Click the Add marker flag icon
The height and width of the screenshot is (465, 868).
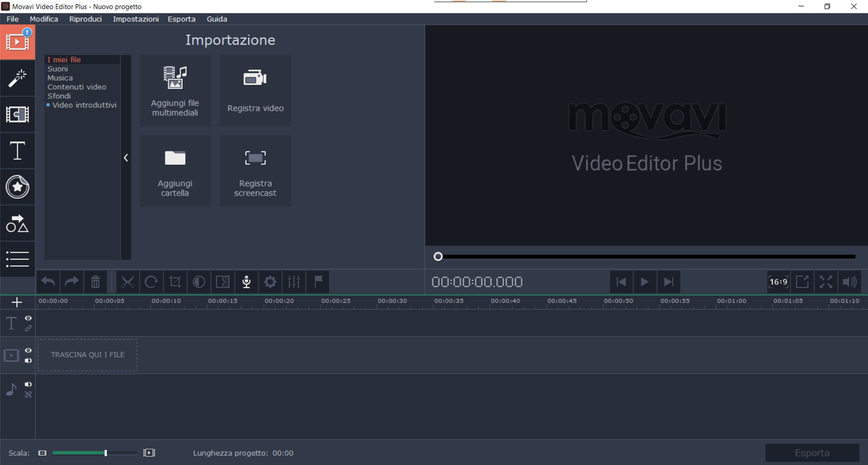coord(317,282)
